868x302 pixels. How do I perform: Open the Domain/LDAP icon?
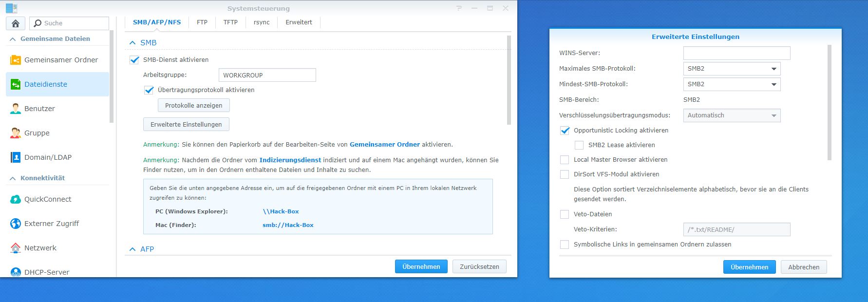tap(16, 157)
